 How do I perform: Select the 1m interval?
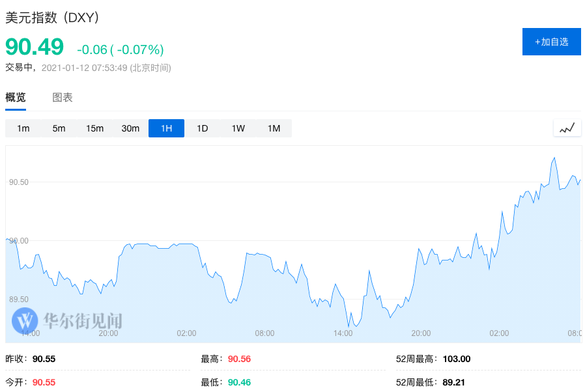click(23, 128)
